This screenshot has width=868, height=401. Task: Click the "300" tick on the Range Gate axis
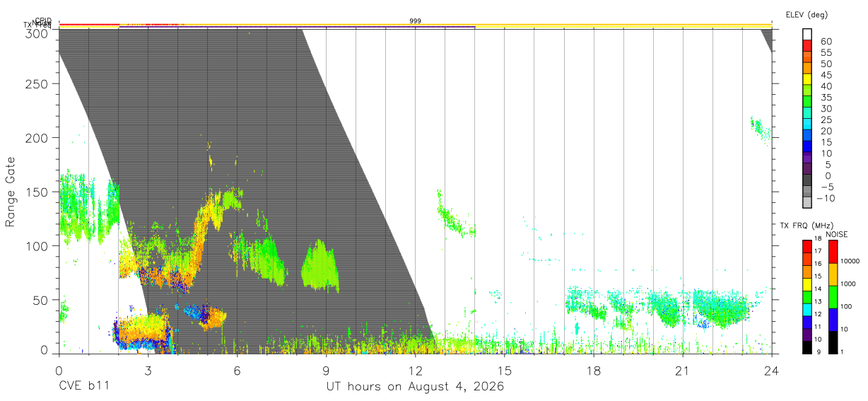[38, 34]
